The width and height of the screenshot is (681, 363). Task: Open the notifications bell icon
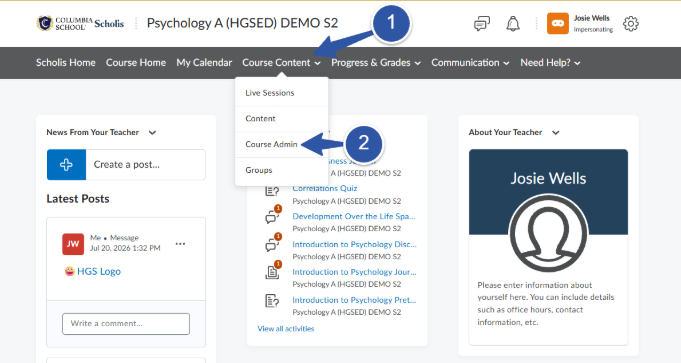click(x=513, y=23)
